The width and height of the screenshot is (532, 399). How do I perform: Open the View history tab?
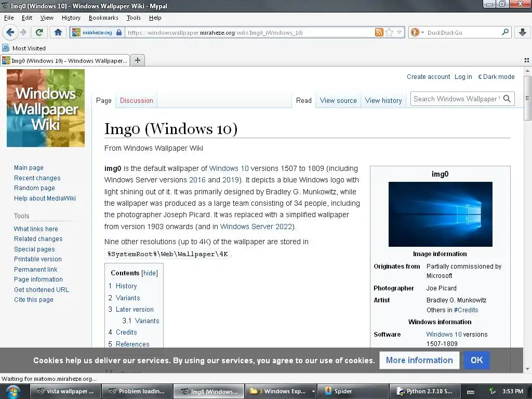click(383, 100)
